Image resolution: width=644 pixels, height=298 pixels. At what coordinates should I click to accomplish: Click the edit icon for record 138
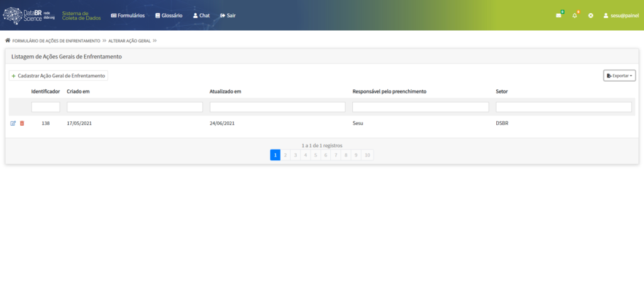click(13, 123)
